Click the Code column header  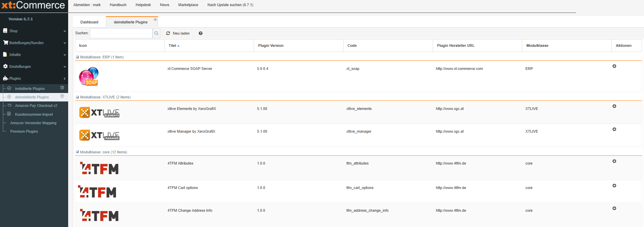(x=388, y=45)
